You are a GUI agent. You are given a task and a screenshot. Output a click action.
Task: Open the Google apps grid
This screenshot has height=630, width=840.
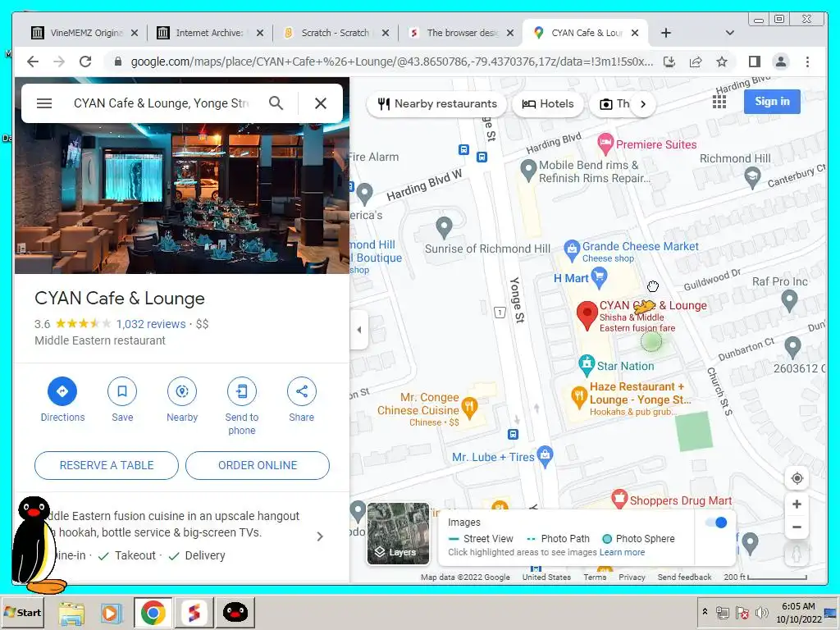click(719, 102)
